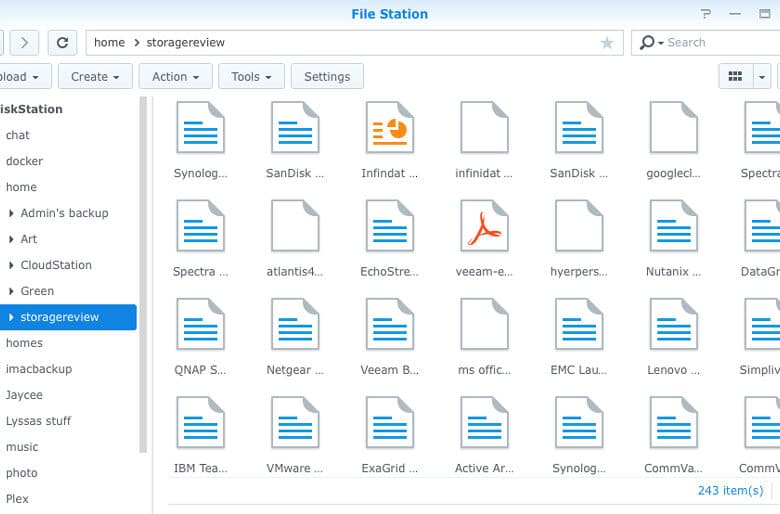Select the first-row Synolog... document icon
This screenshot has height=514, width=780.
(x=200, y=127)
